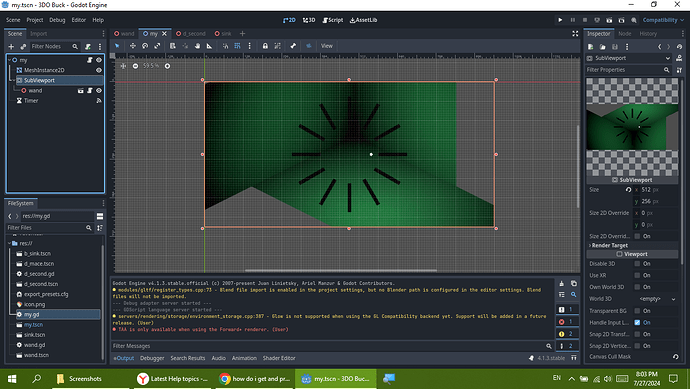Activate the Move Mode tool
Screen dimensions: 690x389
[132, 46]
